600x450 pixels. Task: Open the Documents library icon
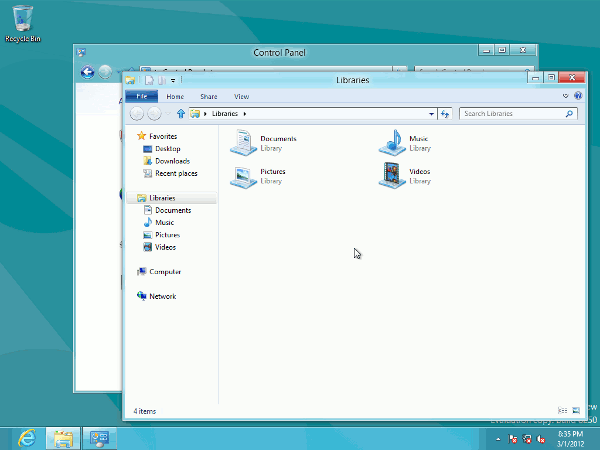click(243, 142)
